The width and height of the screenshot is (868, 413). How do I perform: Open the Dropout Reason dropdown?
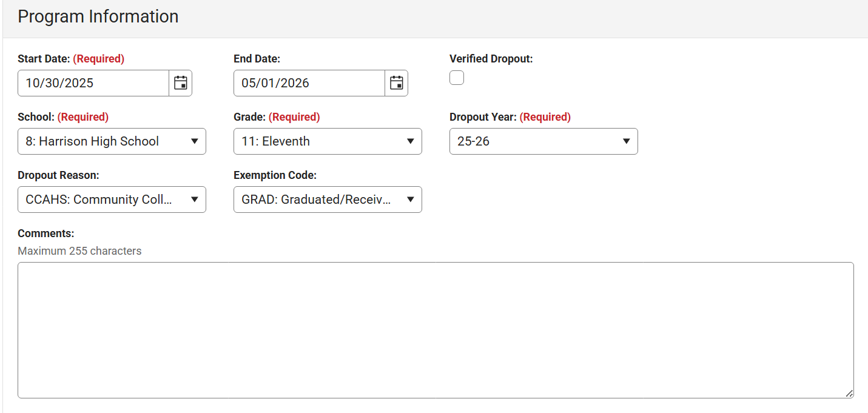click(x=112, y=200)
